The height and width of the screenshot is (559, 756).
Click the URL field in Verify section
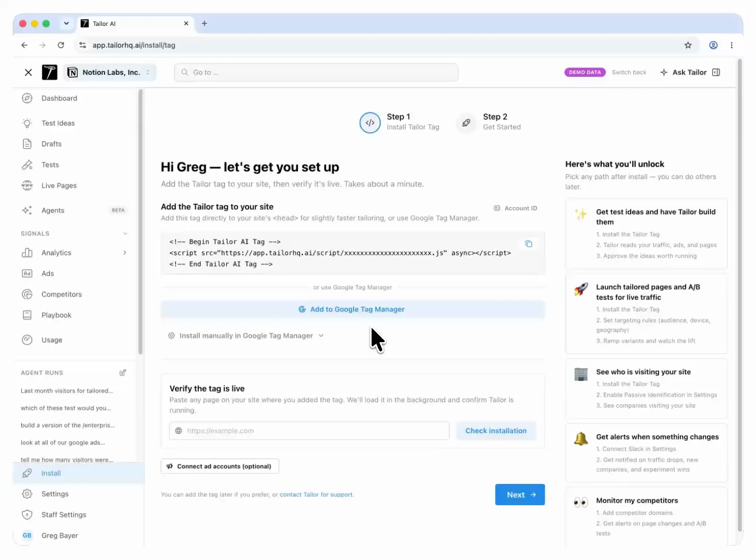tap(309, 431)
